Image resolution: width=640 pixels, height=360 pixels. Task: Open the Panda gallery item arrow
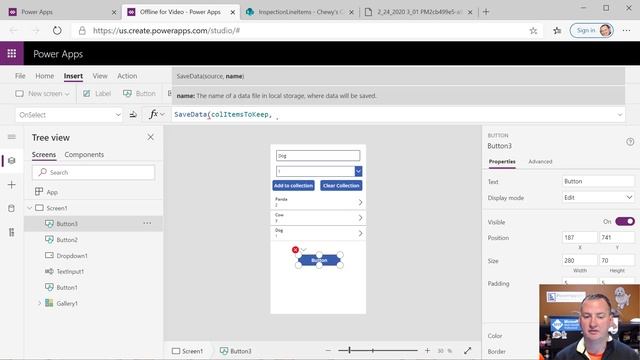360,202
